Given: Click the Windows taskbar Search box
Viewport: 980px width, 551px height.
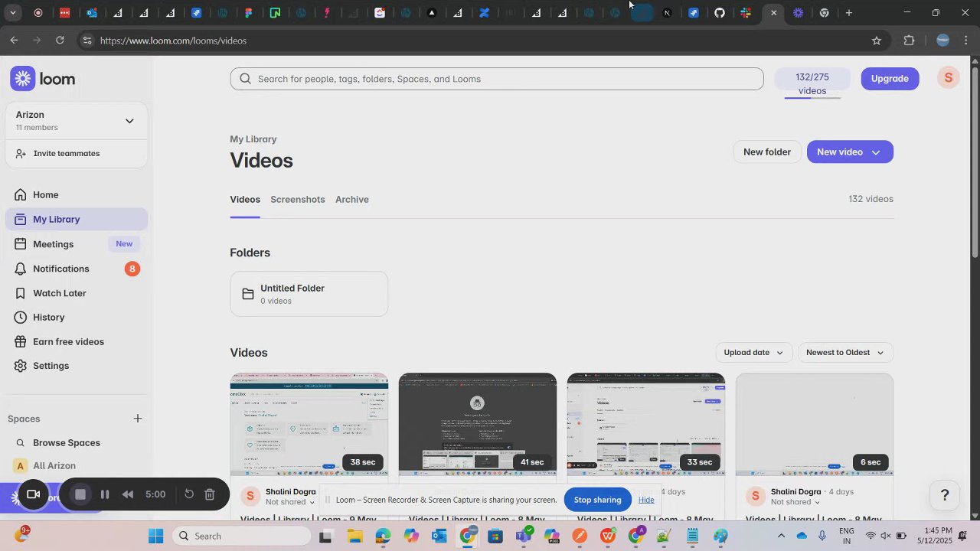Looking at the screenshot, I should point(242,536).
